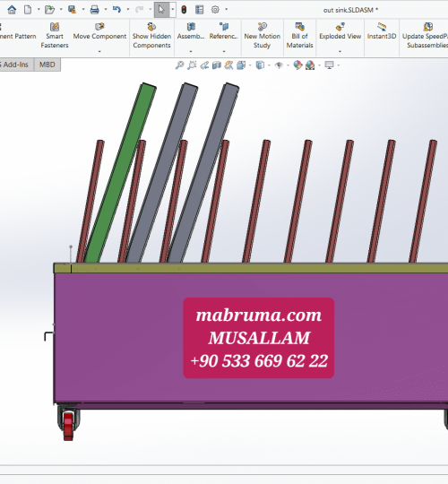Image resolution: width=448 pixels, height=484 pixels.
Task: Open Bill of Materials
Action: tap(299, 35)
